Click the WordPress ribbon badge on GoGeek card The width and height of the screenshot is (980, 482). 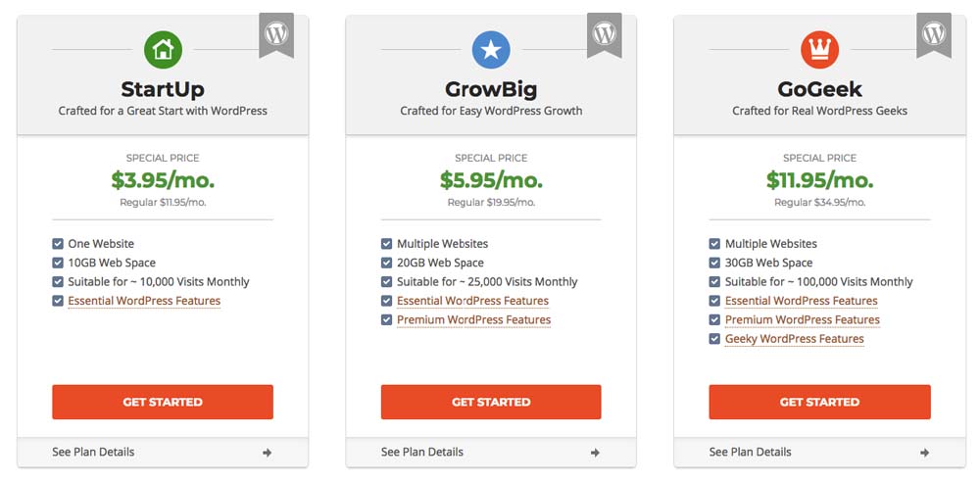click(x=934, y=35)
